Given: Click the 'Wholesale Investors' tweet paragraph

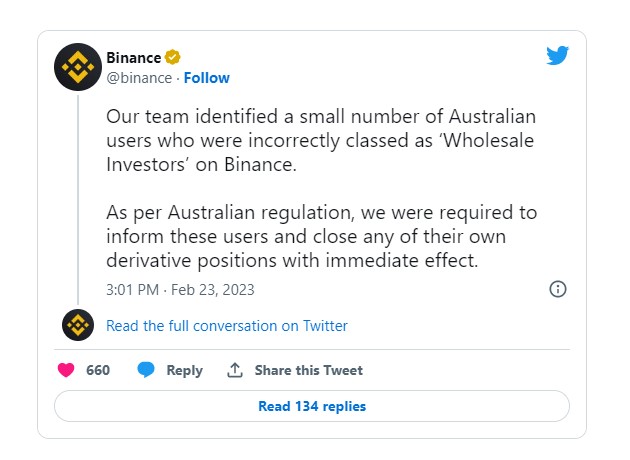Looking at the screenshot, I should coord(320,140).
